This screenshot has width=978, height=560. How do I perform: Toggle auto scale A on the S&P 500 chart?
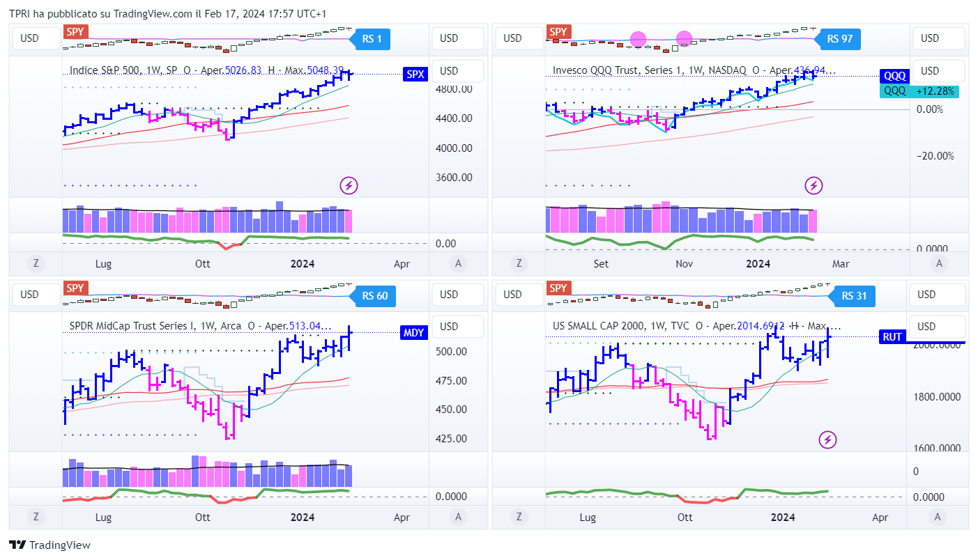click(458, 263)
